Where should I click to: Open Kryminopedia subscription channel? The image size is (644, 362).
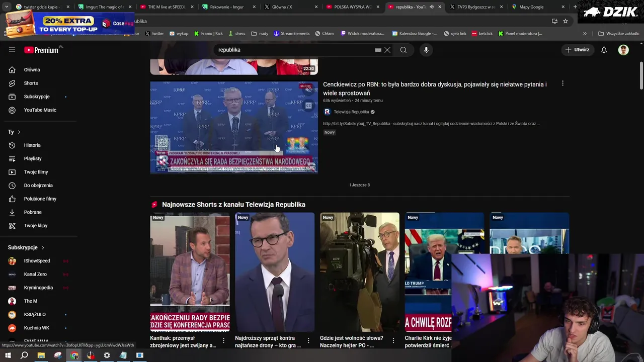38,288
